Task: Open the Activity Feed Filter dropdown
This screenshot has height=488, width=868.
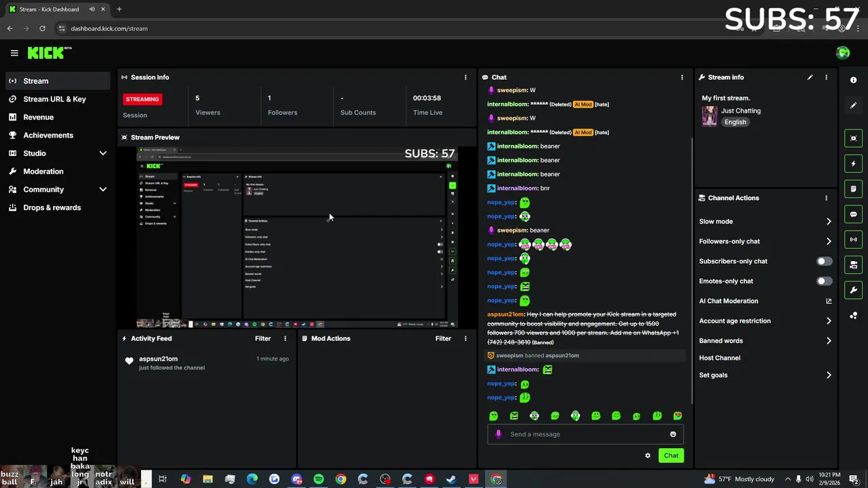Action: [x=262, y=338]
